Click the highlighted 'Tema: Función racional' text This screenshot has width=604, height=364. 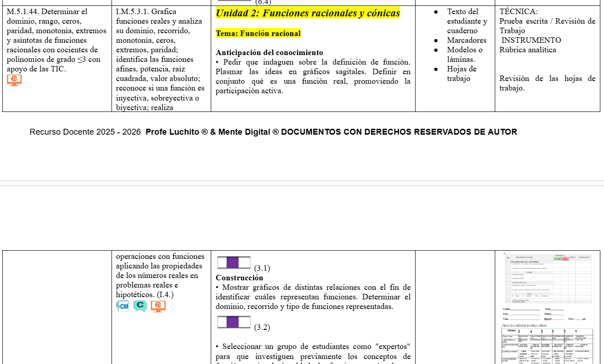click(258, 33)
